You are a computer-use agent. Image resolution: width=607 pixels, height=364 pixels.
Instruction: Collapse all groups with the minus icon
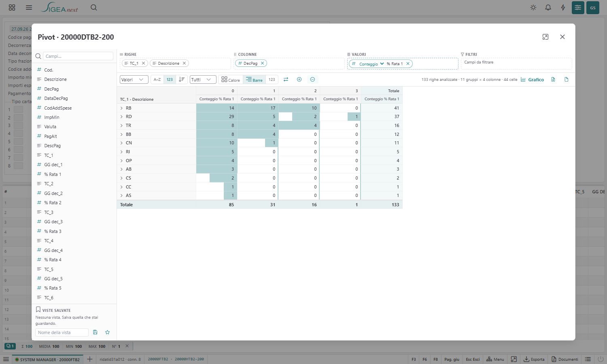tap(312, 80)
